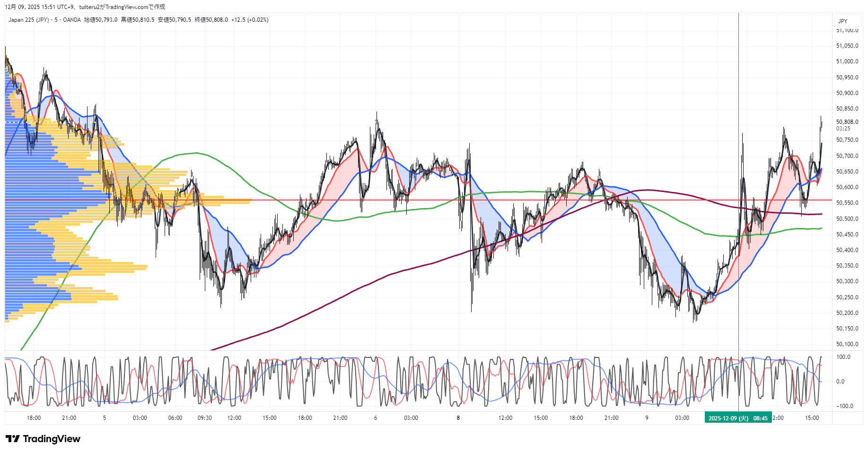Click the day 8 time axis label
This screenshot has height=453, width=868.
click(458, 418)
